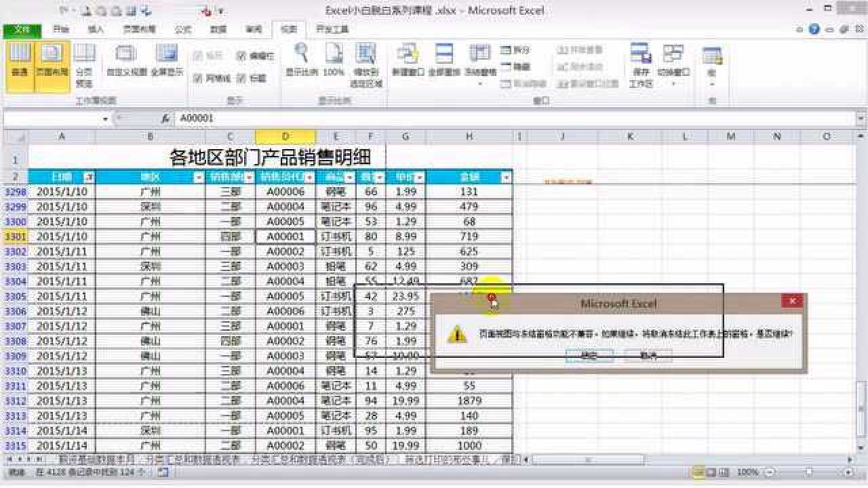The image size is (868, 488).
Task: Open the filter dropdown for 金额 column
Action: [x=506, y=177]
